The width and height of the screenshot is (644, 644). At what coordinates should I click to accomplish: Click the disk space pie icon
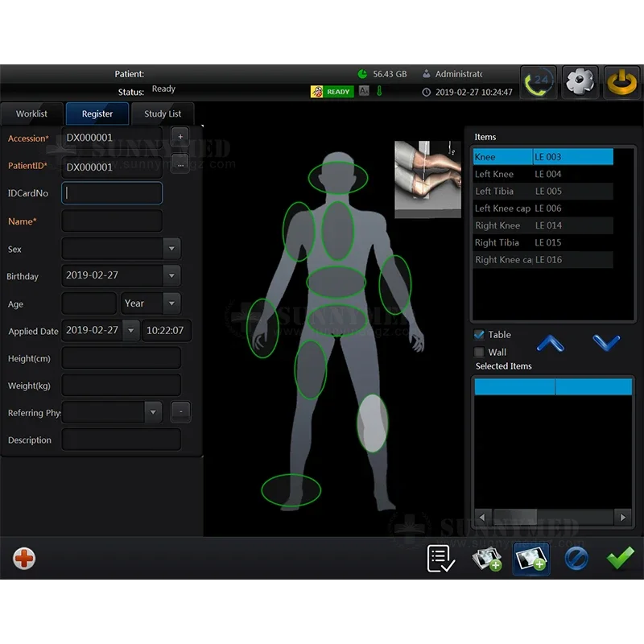click(x=362, y=74)
